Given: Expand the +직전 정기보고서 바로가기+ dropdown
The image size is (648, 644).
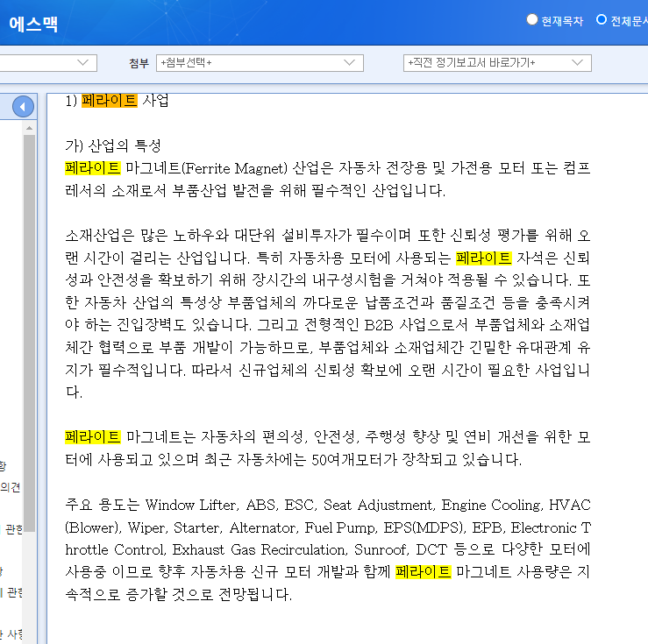Looking at the screenshot, I should pyautogui.click(x=497, y=63).
